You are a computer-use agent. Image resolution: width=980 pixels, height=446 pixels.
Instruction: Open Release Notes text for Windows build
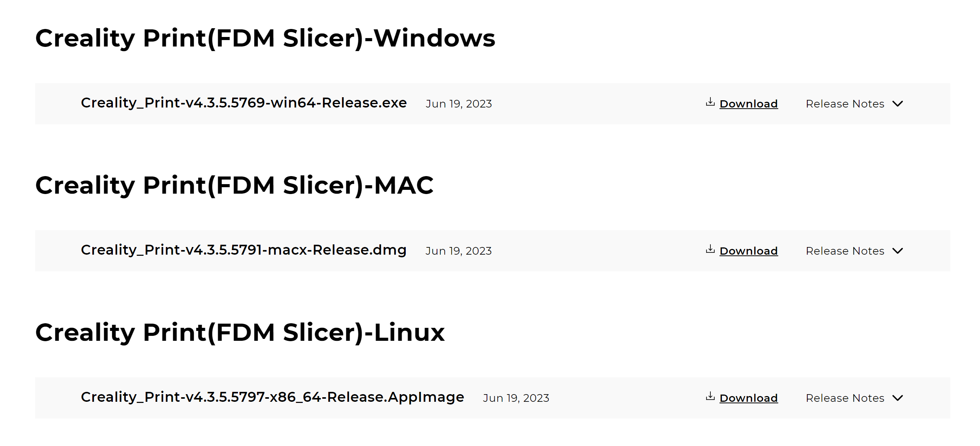pyautogui.click(x=845, y=104)
